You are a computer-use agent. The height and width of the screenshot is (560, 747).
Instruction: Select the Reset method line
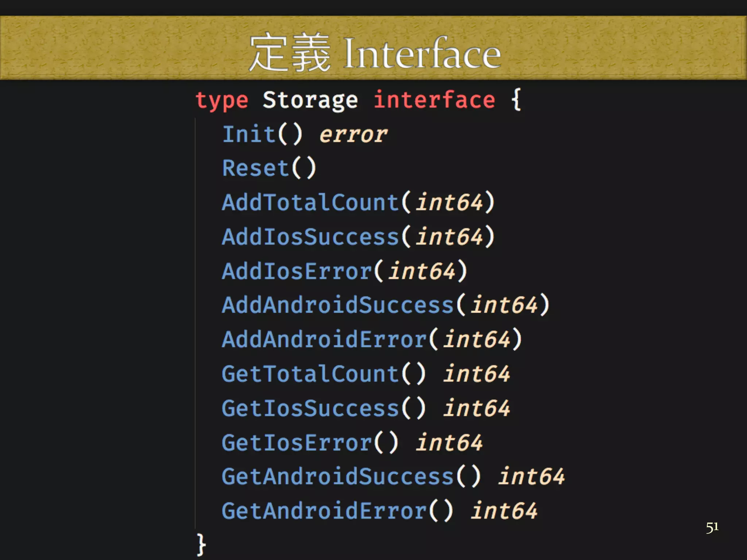point(269,168)
